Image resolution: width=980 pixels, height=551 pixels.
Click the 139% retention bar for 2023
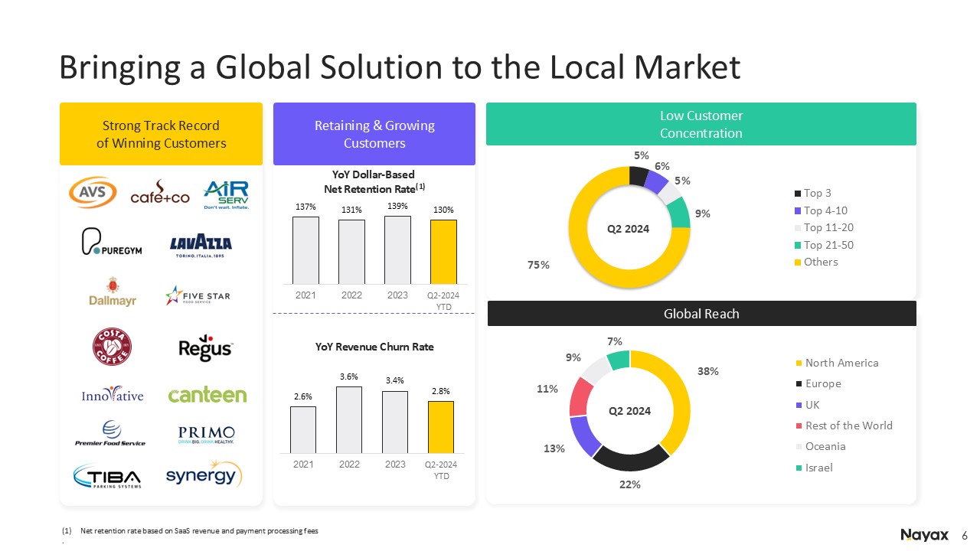coord(397,249)
